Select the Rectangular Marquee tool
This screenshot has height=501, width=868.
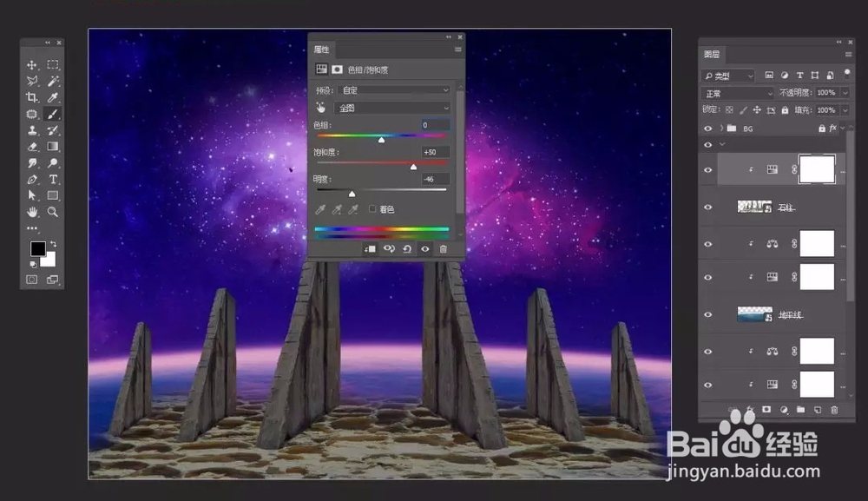click(53, 65)
